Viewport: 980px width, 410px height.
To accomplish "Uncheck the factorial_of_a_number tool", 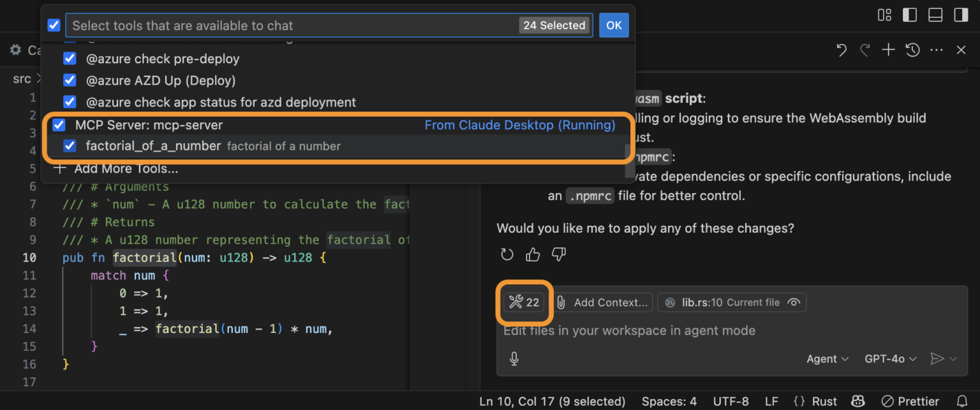I will coord(70,146).
